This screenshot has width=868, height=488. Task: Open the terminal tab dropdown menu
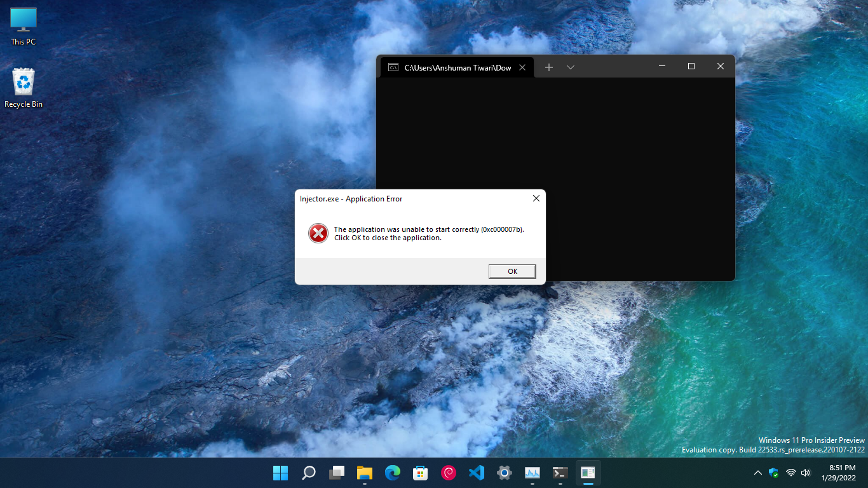click(570, 67)
